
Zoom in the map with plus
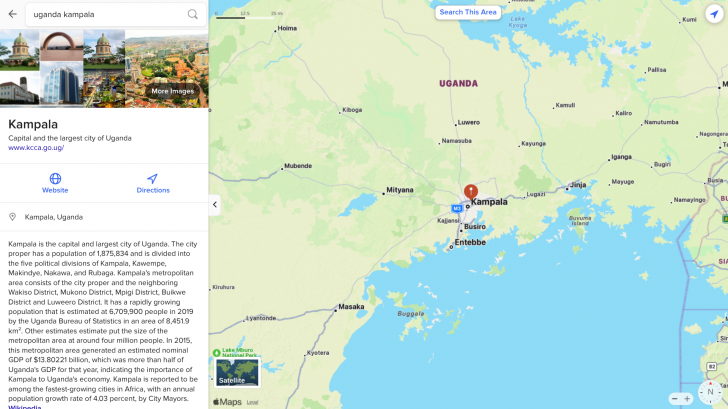click(x=687, y=398)
